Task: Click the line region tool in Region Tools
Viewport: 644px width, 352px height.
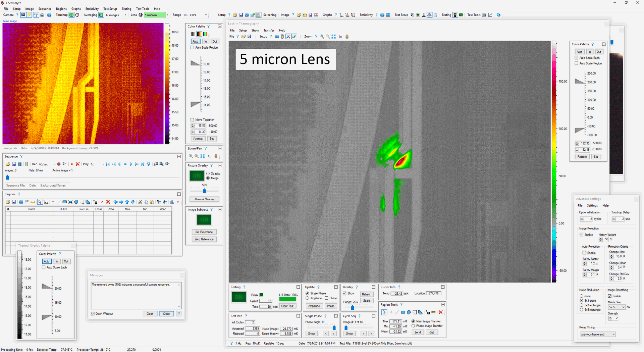Action: coord(397,312)
